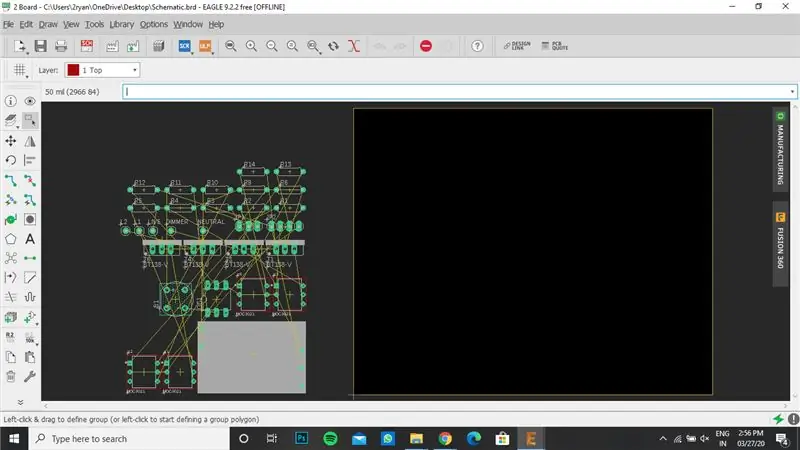Toggle the Manufacturing side panel

(x=780, y=149)
